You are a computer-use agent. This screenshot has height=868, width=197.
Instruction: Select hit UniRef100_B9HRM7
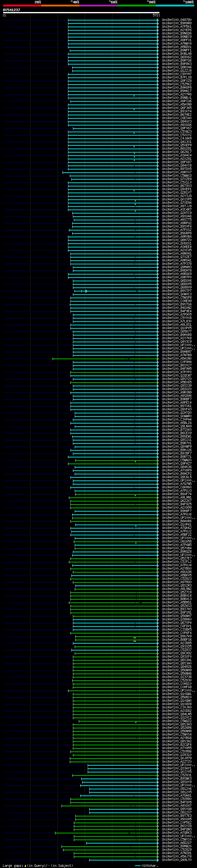[177, 352]
